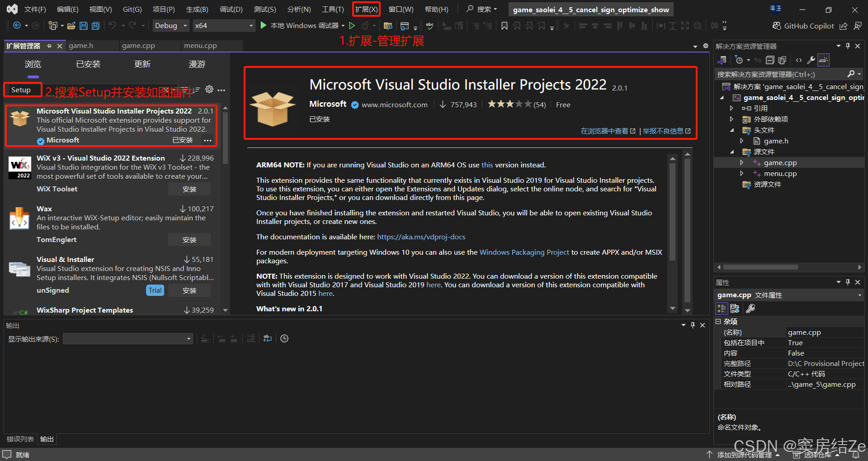
Task: Open the https://aka.ms/vdproj-docs documentation link
Action: click(421, 237)
